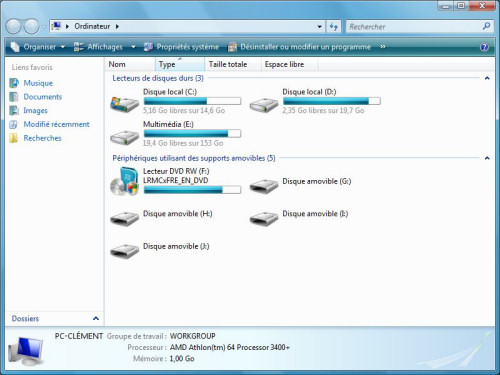This screenshot has width=500, height=375.
Task: Click the WORKGROUP value in details pane
Action: [193, 336]
